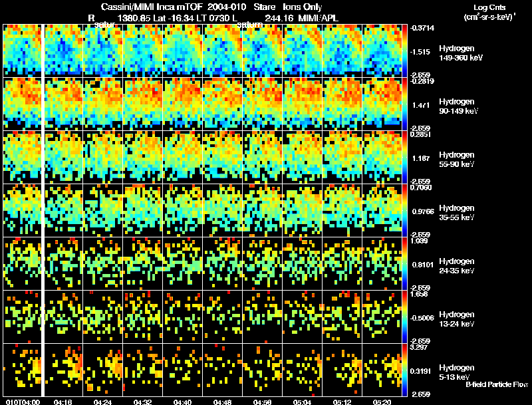The image size is (532, 405).
Task: Click the 'Hydrogen 55-90 keV' row label
Action: pos(456,160)
